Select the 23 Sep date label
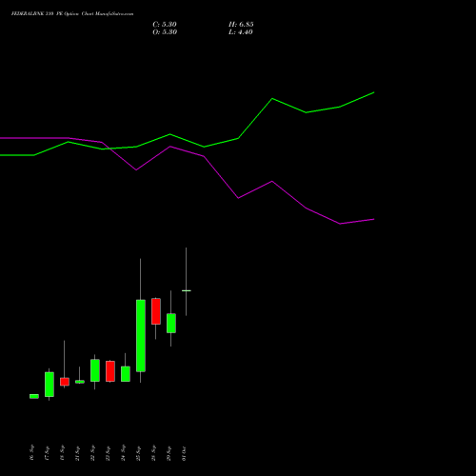This screenshot has width=476, height=476. [x=108, y=452]
